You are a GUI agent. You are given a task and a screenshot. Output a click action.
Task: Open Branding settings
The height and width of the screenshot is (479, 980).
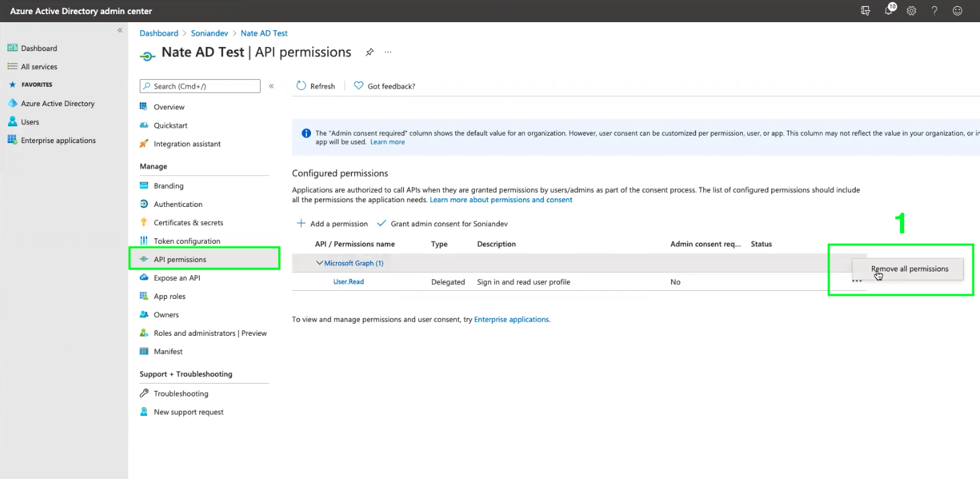pyautogui.click(x=169, y=186)
